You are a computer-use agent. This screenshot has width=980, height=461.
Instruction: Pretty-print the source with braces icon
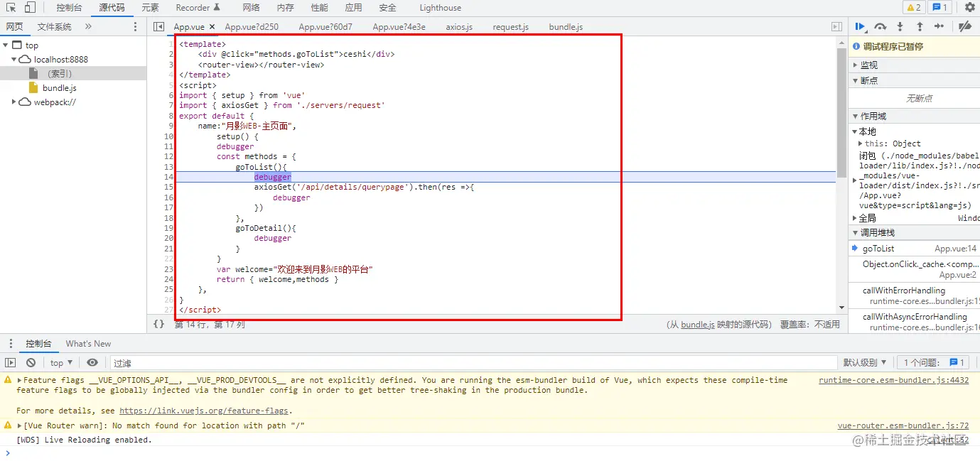tap(158, 324)
